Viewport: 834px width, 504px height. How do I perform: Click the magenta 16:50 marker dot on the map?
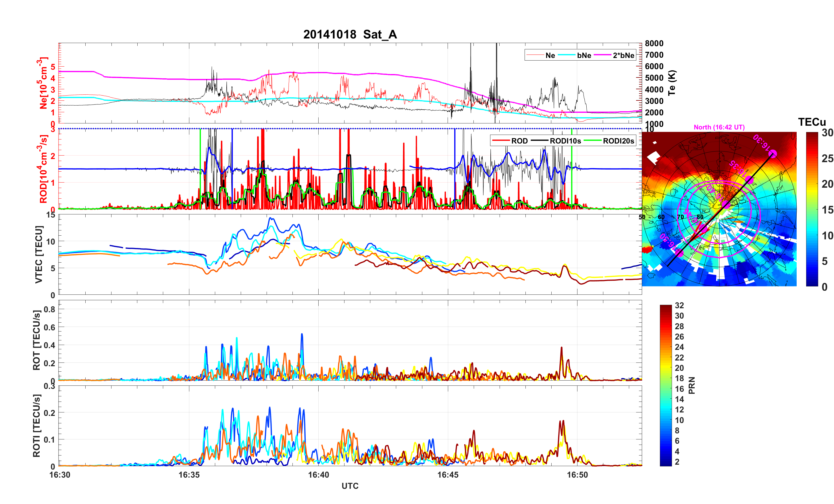679,253
